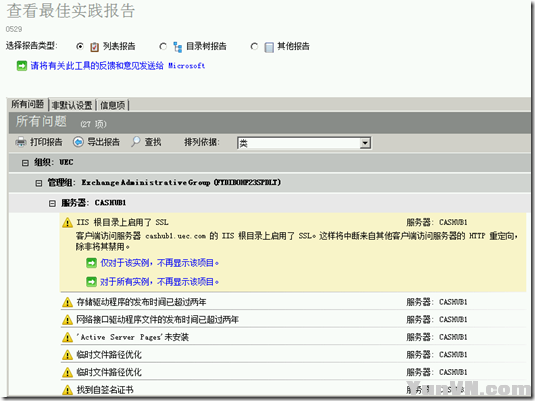535x401 pixels.
Task: Collapse the 管理组 Exchange Administrative Group node
Action: 39,183
